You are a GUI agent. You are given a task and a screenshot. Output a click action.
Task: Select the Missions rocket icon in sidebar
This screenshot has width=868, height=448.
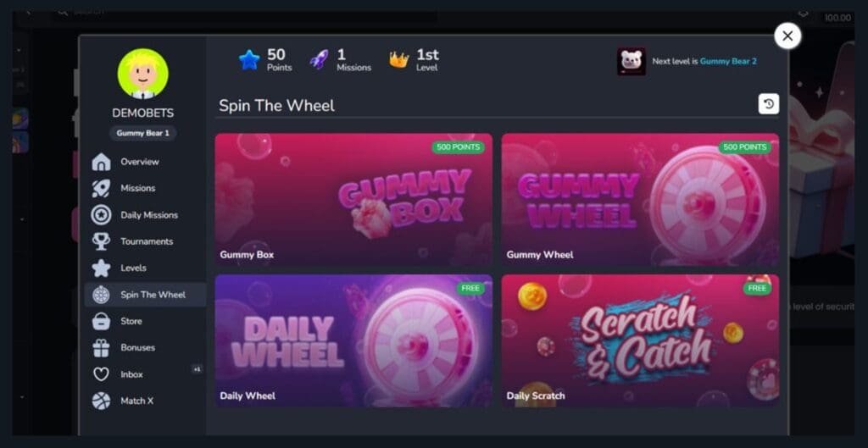(x=102, y=188)
